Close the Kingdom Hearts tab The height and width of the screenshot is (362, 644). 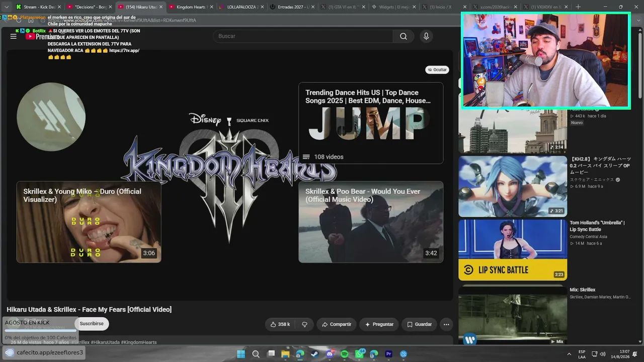coord(211,7)
